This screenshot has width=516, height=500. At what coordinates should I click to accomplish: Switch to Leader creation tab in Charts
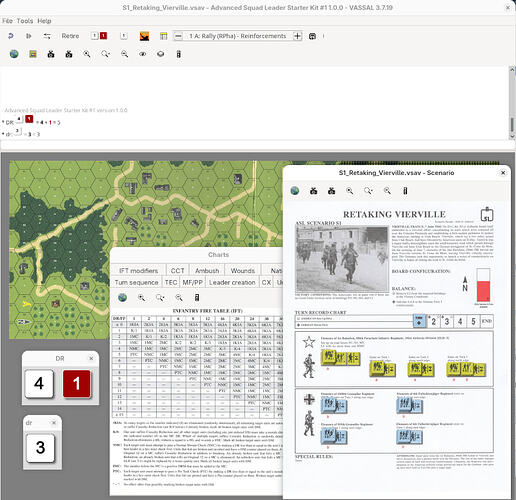tap(232, 282)
